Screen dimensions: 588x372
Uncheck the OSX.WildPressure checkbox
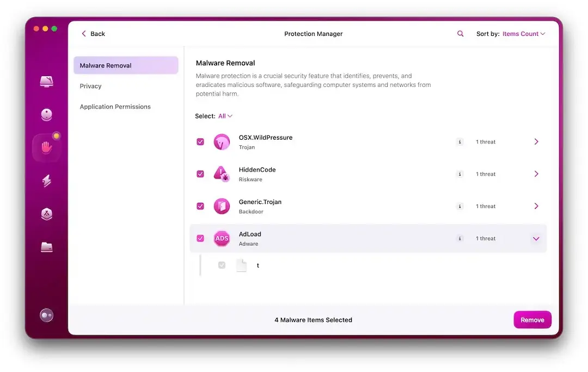(200, 142)
